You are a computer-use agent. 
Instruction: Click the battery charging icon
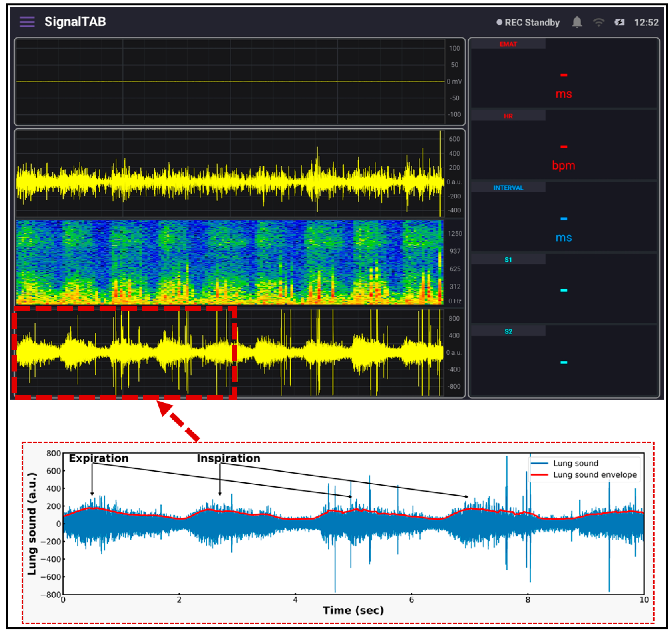pos(619,22)
